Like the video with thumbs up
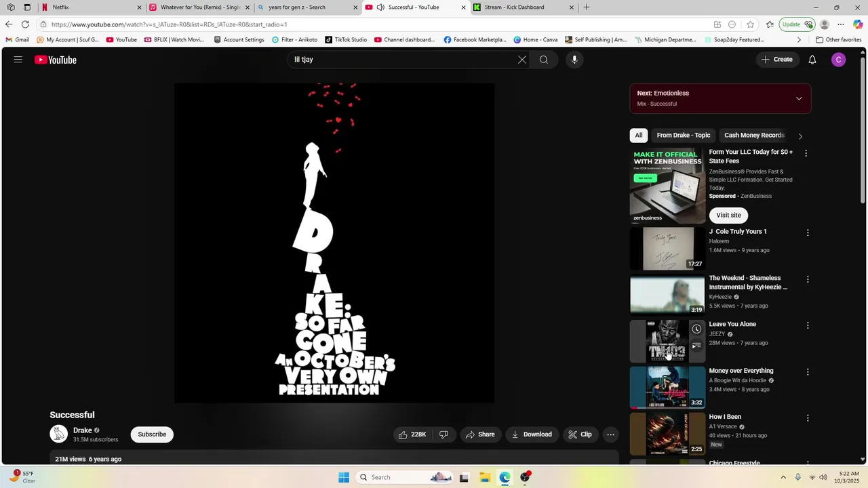Viewport: 868px width, 488px height. [x=412, y=434]
